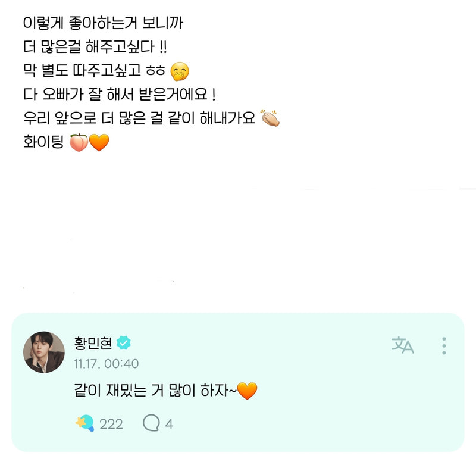476x465 pixels.
Task: Click the 11.17. 00:40 timestamp
Action: pos(107,363)
